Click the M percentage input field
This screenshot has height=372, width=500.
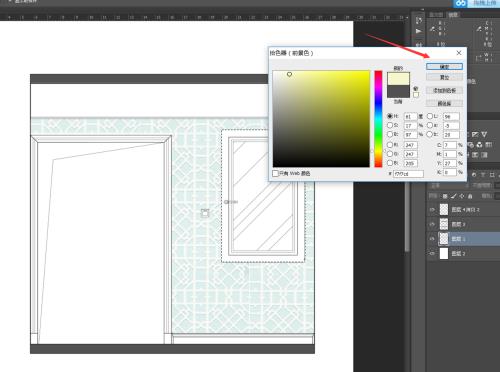(x=450, y=154)
